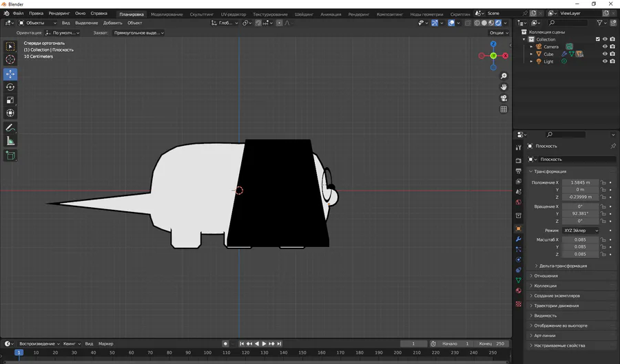Viewport: 620px width, 364px height.
Task: Switch to the Моделирование workspace tab
Action: coord(167,14)
